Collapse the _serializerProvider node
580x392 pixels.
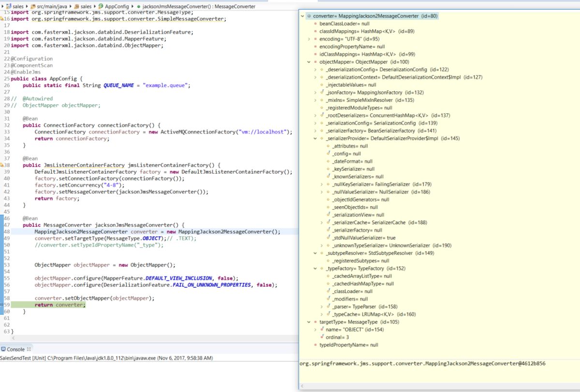pyautogui.click(x=315, y=139)
